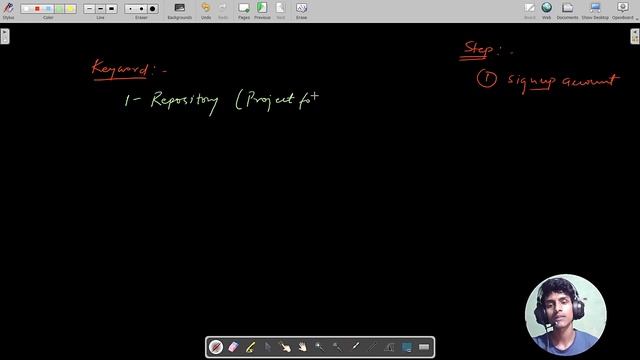640x360 pixels.
Task: Select the Zoom out tool
Action: pyautogui.click(x=337, y=347)
